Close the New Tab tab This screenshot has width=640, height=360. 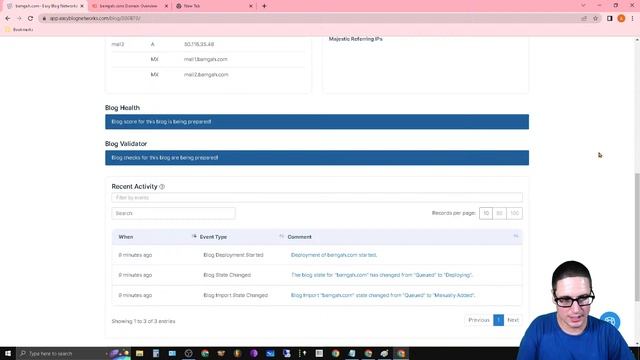[251, 6]
